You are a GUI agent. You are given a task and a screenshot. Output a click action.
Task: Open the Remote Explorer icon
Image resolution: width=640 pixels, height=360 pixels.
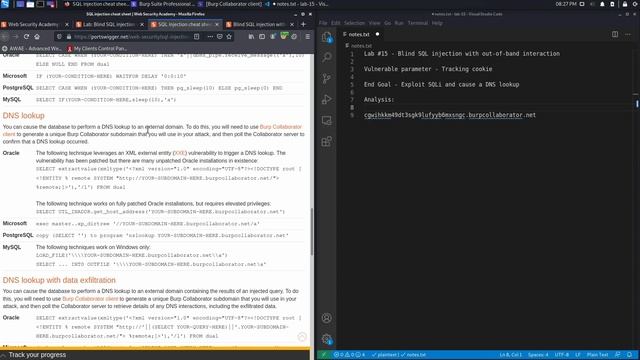click(327, 120)
